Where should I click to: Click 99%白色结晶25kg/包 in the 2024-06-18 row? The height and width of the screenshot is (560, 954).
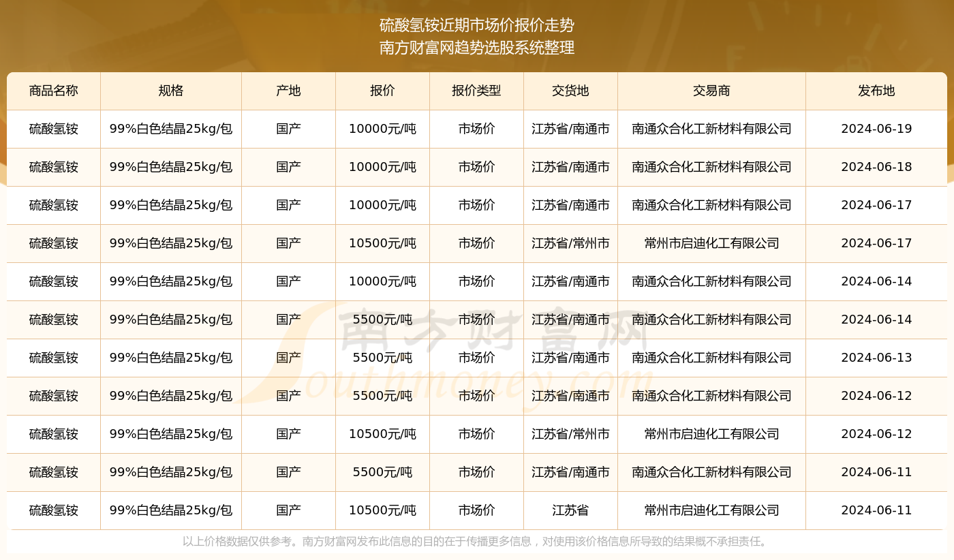point(171,167)
